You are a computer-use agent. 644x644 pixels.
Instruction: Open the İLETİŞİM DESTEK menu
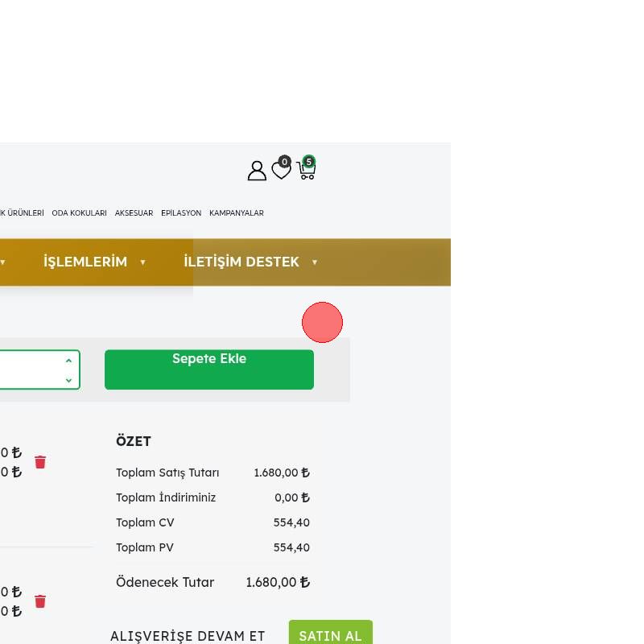[241, 262]
